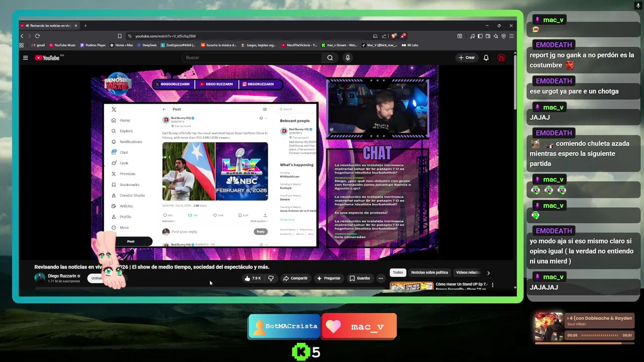The height and width of the screenshot is (362, 644).
Task: Show more filter chips with right chevron
Action: point(488,273)
